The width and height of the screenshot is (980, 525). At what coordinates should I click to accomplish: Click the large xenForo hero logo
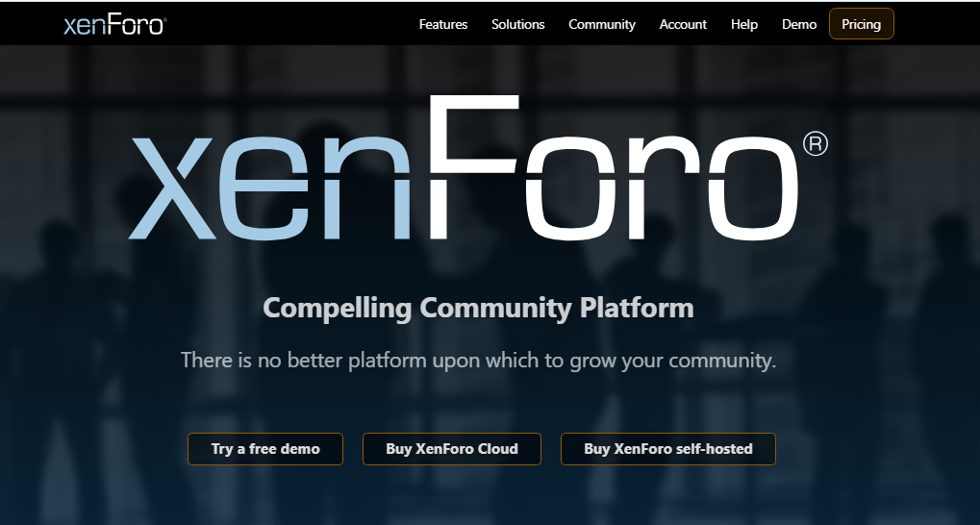[478, 167]
